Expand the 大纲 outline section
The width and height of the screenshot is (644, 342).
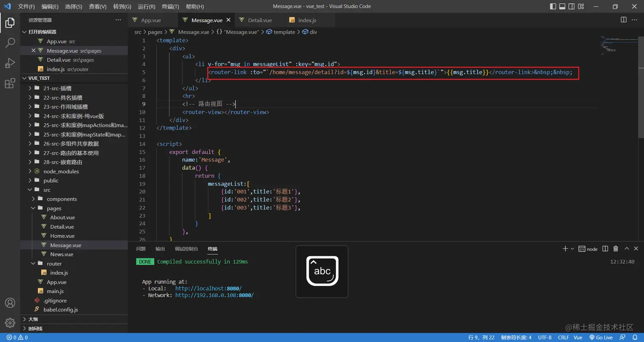click(74, 319)
